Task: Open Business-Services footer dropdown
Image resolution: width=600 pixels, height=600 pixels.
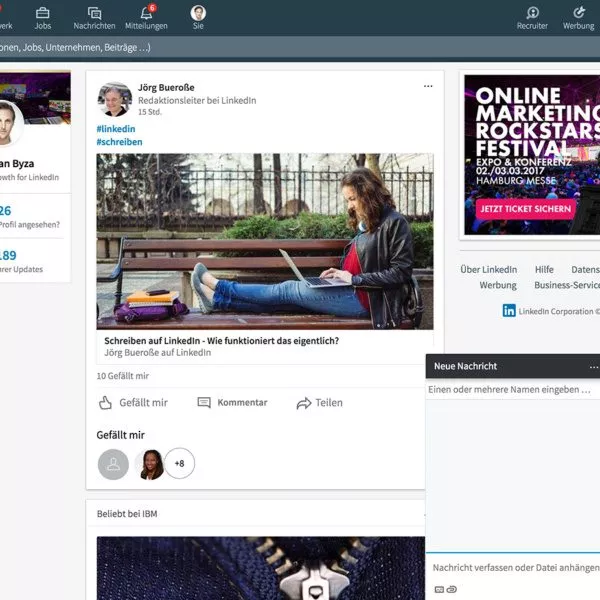Action: pyautogui.click(x=567, y=285)
